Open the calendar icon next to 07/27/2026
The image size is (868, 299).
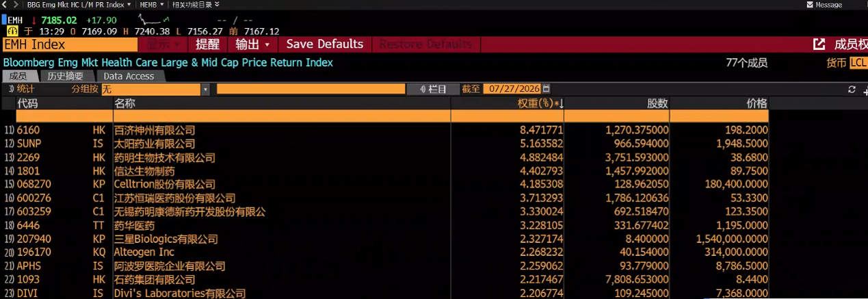pos(546,89)
